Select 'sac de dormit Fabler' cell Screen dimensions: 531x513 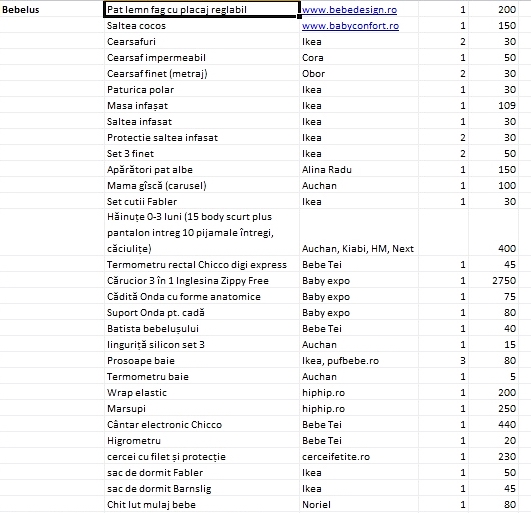202,473
